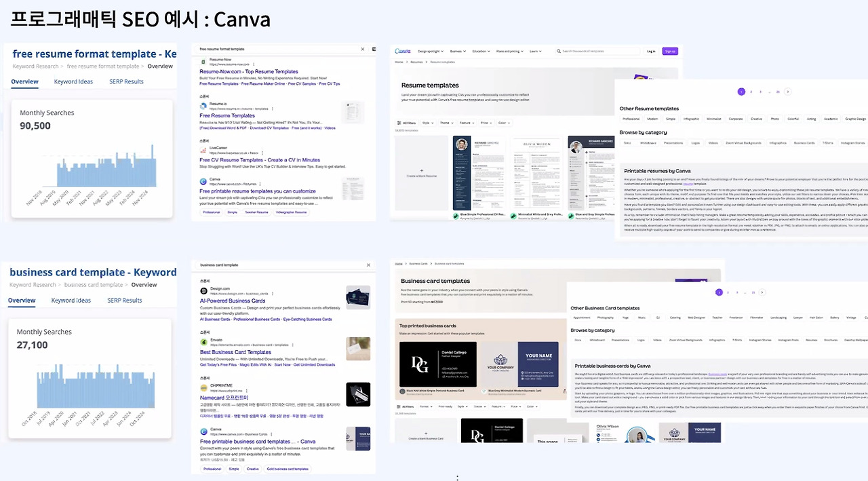Screen dimensions: 868x481
Task: Click the 'Teacher Resume' chip under Canva result
Action: click(x=256, y=212)
